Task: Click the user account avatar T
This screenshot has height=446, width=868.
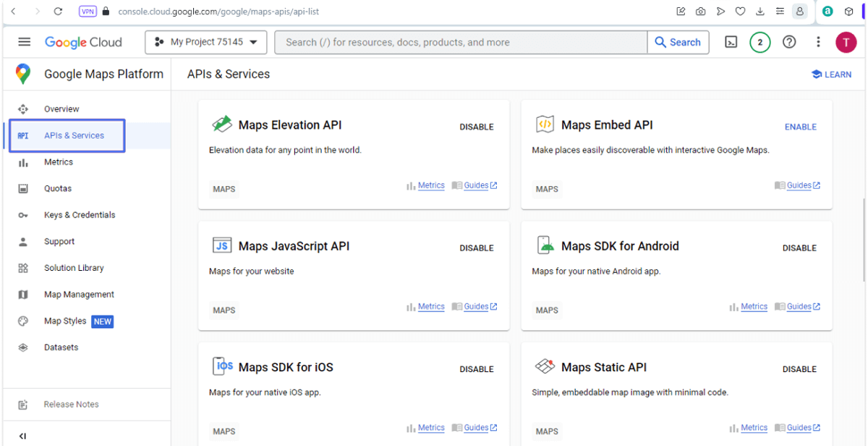Action: [x=846, y=42]
